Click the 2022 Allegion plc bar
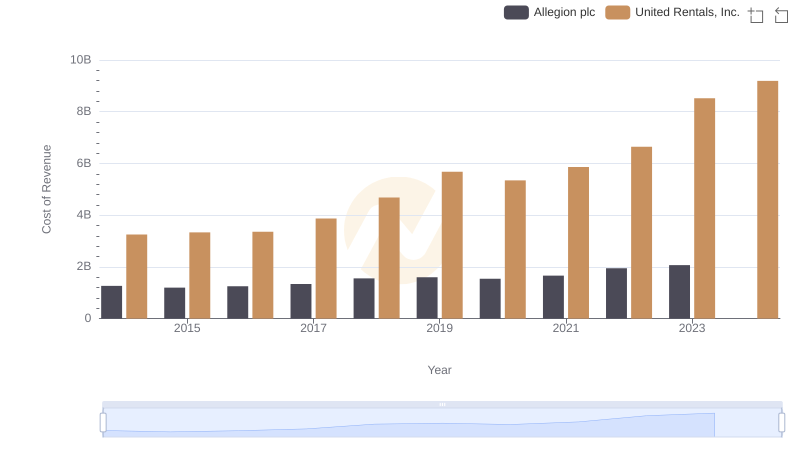 click(616, 294)
